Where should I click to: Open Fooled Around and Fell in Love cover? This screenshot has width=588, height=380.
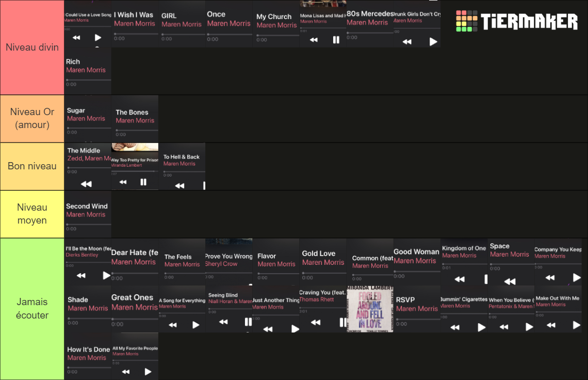pyautogui.click(x=370, y=309)
